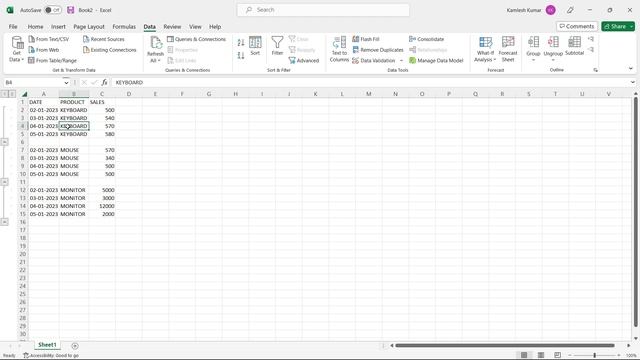Sort ascending A to Z

(241, 42)
